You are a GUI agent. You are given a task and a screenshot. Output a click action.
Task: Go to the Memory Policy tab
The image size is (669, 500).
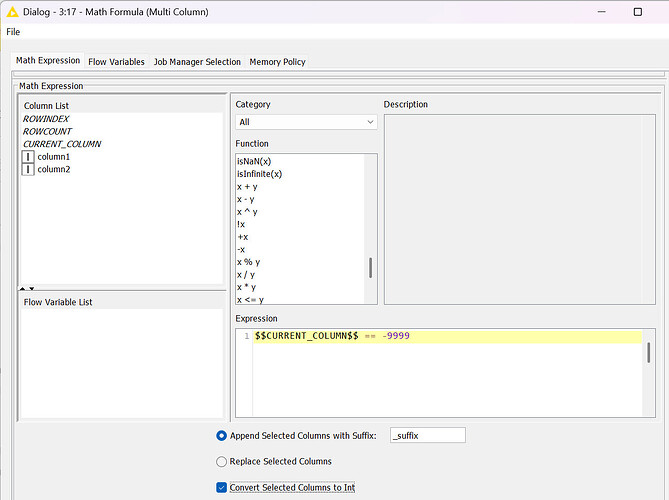[277, 62]
